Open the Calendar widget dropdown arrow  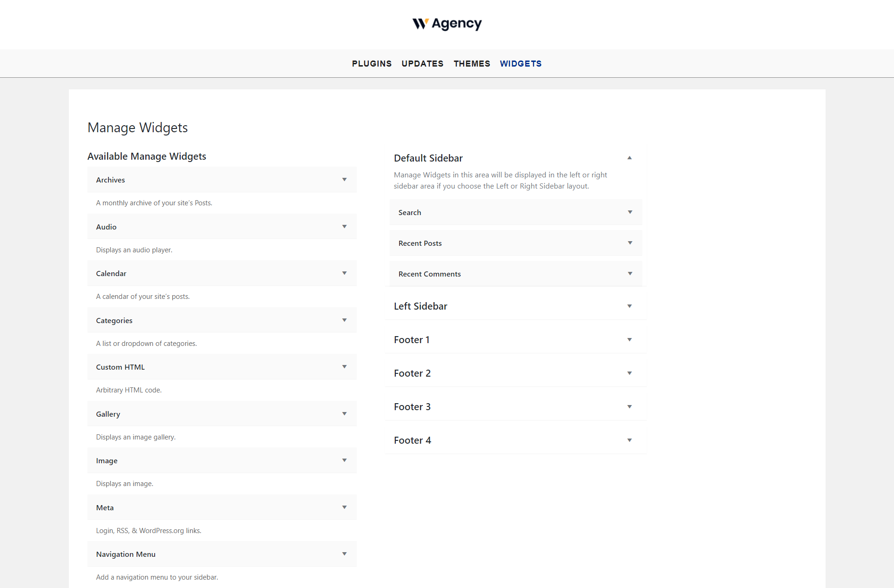(344, 273)
